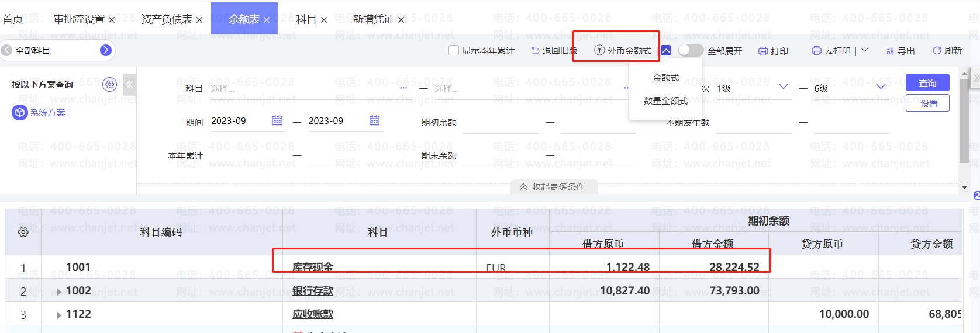Viewport: 980px width, 333px height.
Task: Enable the show year-to-date checkbox
Action: click(454, 51)
